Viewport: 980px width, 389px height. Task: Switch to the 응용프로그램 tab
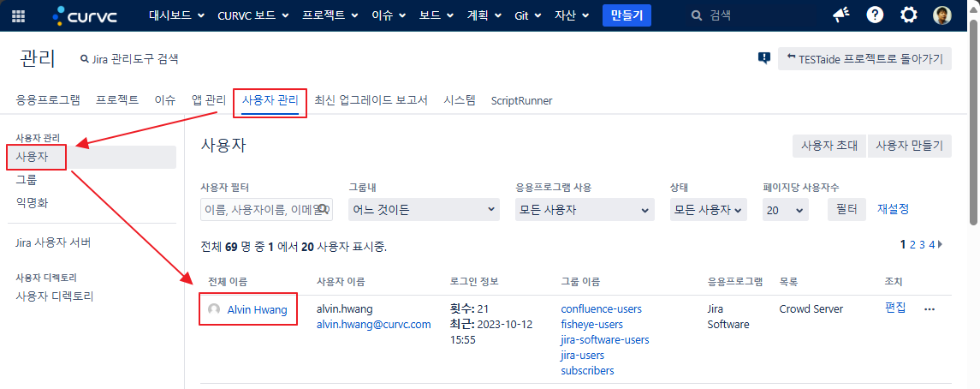click(48, 100)
